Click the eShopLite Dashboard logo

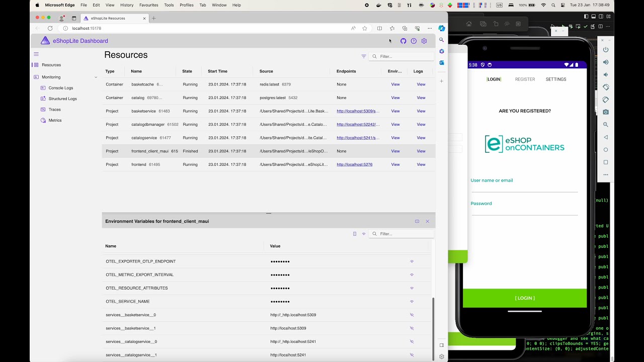point(45,41)
